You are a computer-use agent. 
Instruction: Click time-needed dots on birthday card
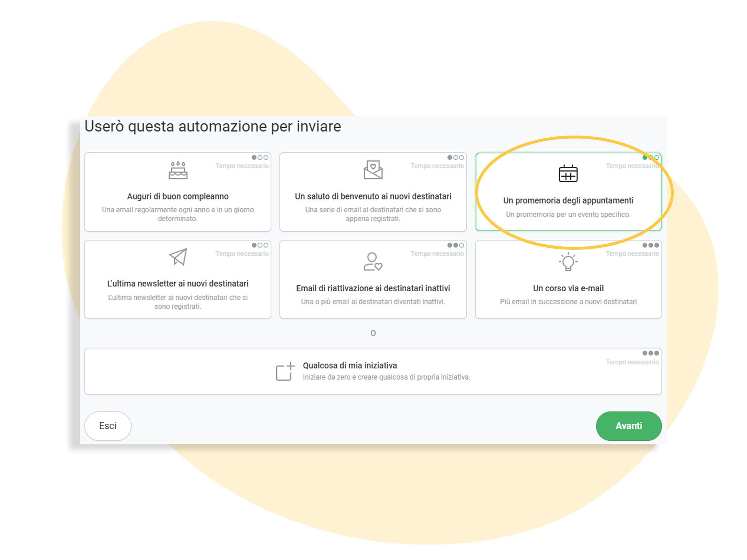click(260, 157)
